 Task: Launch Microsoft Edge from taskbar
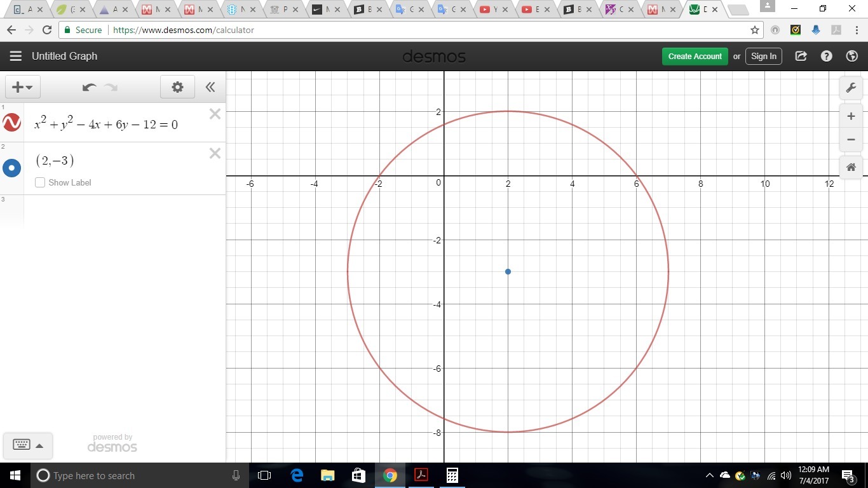(296, 475)
